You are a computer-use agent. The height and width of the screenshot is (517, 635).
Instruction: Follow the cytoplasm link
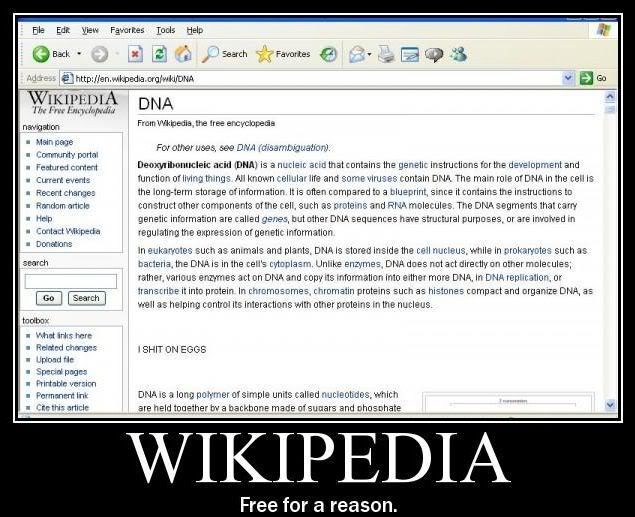(x=290, y=264)
